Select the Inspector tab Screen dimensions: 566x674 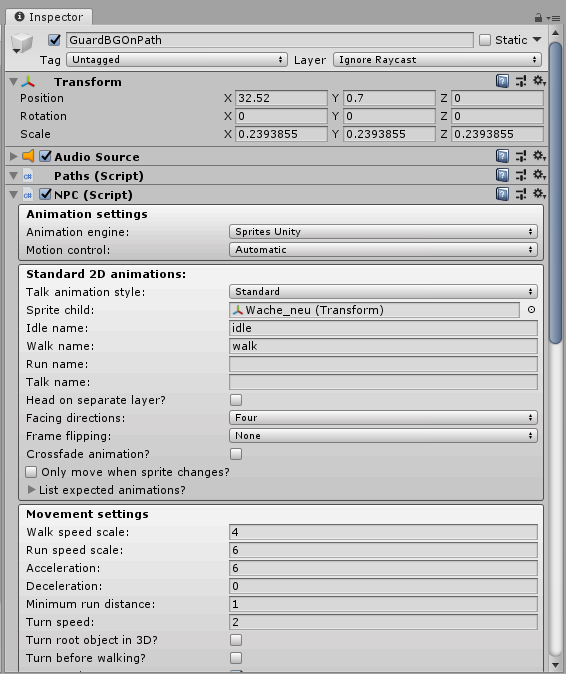[49, 17]
